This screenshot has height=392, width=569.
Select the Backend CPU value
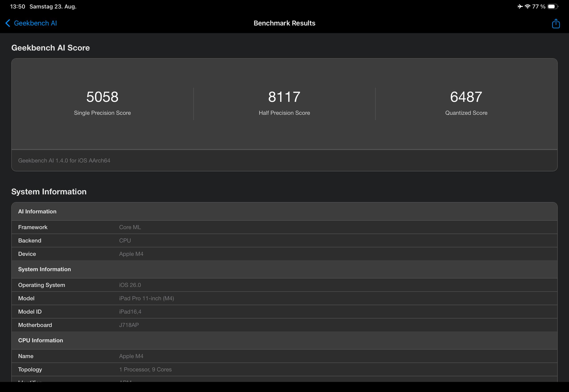click(x=125, y=240)
